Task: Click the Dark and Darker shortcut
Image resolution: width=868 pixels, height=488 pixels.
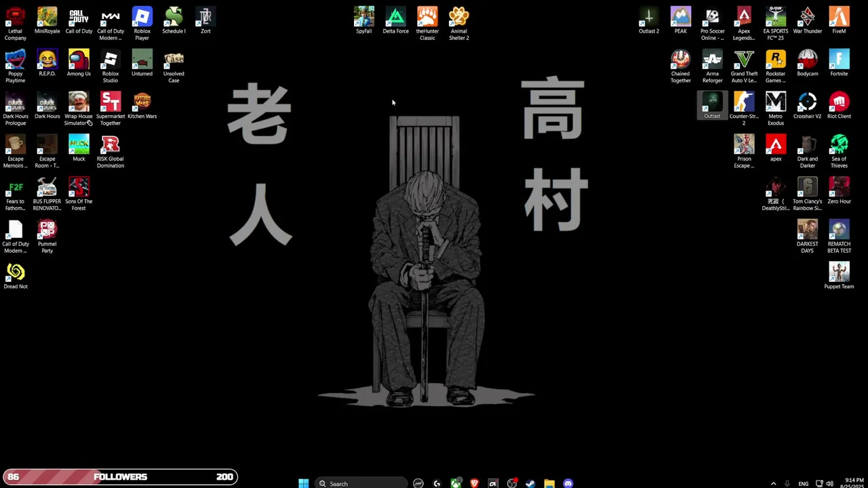Action: 808,152
